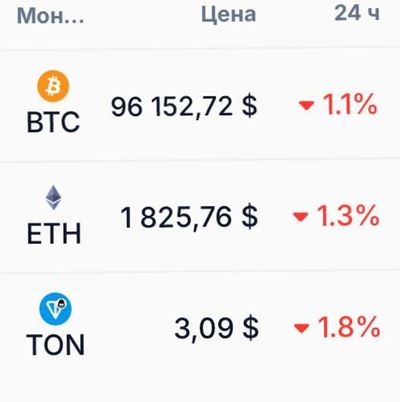Sort by the Монета column header
400x402 pixels.
click(51, 16)
